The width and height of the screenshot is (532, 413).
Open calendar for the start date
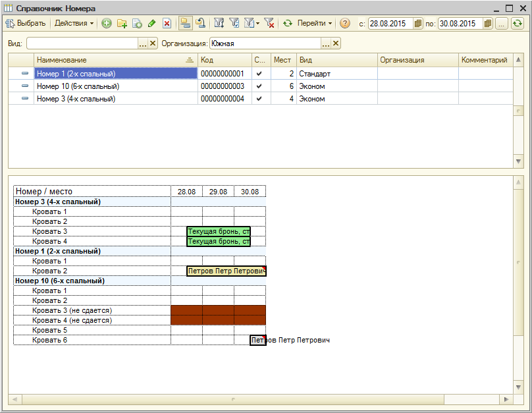point(418,24)
